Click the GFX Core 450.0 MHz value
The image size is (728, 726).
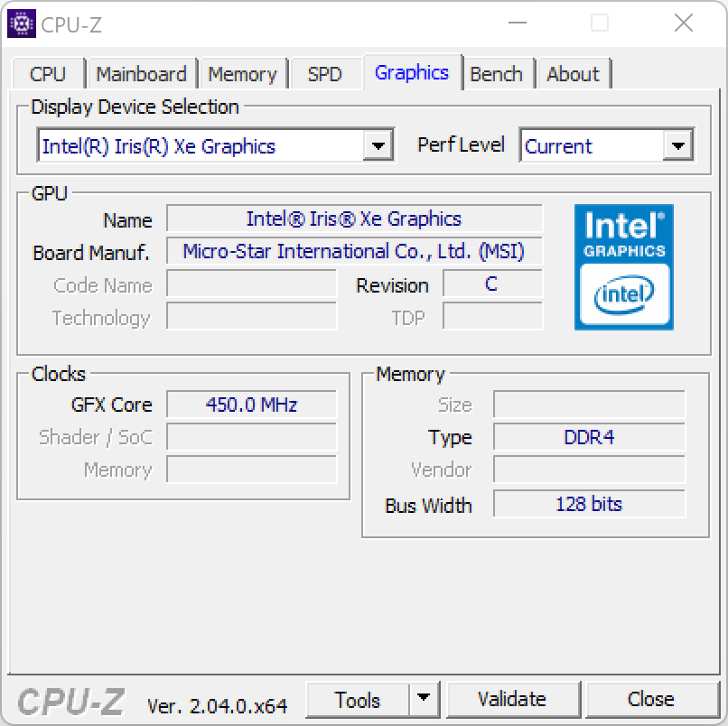point(252,405)
